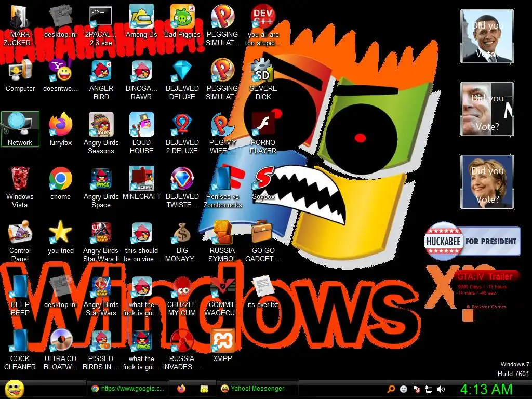Image resolution: width=532 pixels, height=399 pixels.
Task: Open the Windows Vista recycle bin icon
Action: [x=20, y=187]
